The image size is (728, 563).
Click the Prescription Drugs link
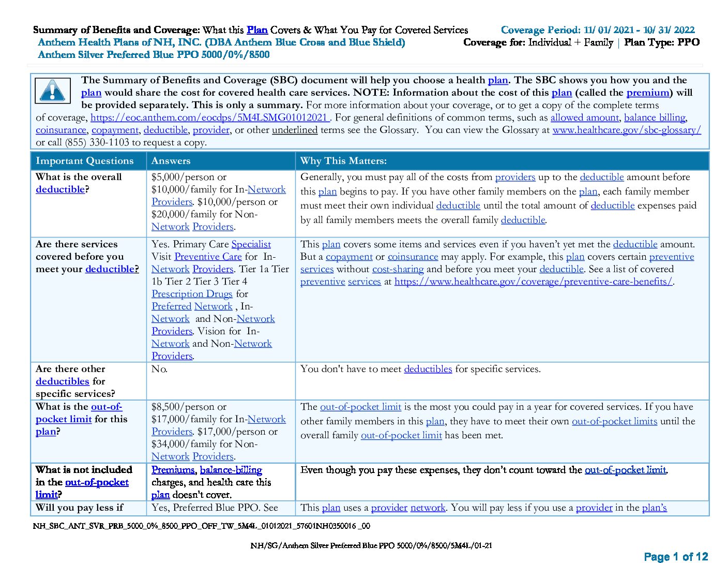click(x=192, y=294)
